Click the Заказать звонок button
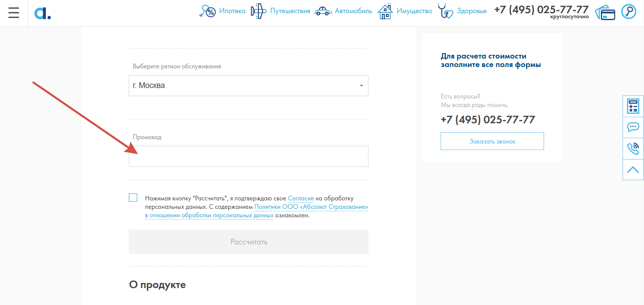The height and width of the screenshot is (305, 644). [492, 141]
